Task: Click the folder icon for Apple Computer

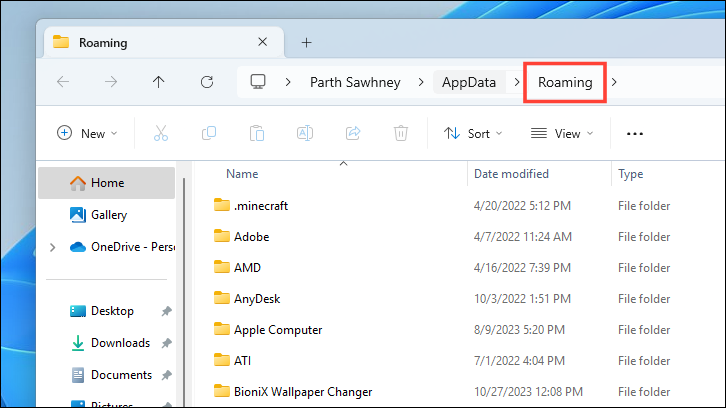Action: click(222, 329)
